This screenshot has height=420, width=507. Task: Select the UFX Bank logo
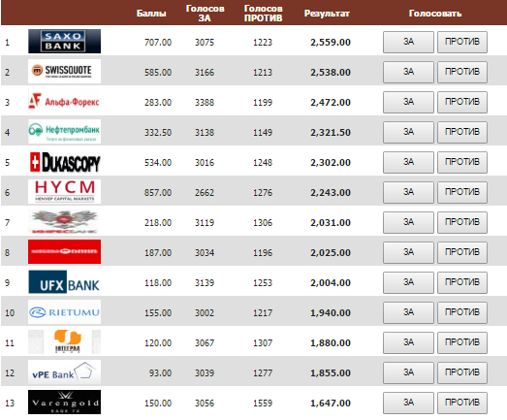(x=64, y=282)
